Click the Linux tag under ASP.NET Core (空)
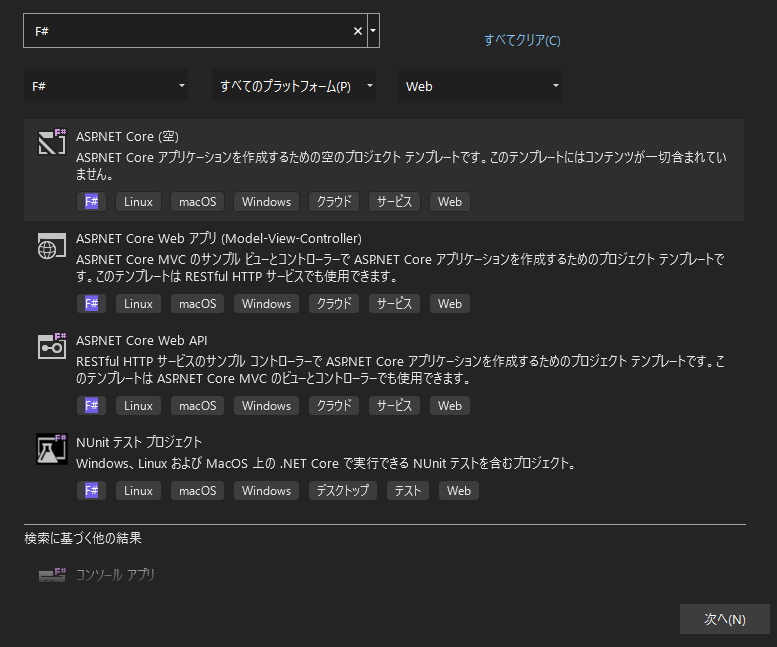 coord(138,202)
